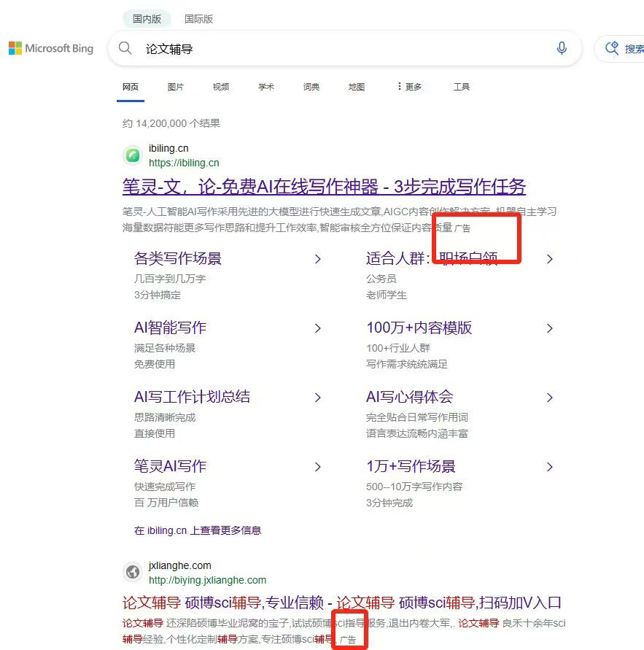
Task: Switch to 国际版 search mode
Action: [198, 19]
